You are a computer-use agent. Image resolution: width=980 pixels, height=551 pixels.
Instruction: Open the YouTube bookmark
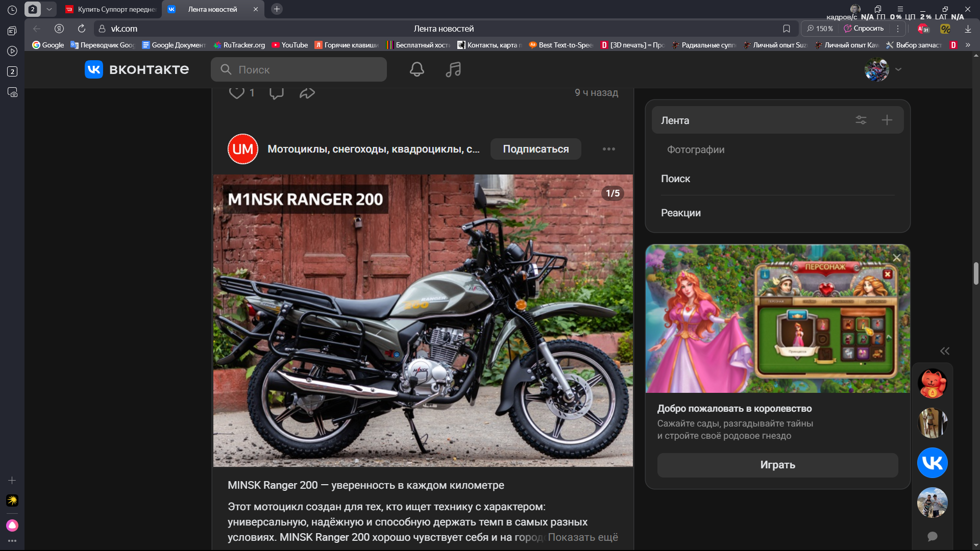[x=290, y=45]
